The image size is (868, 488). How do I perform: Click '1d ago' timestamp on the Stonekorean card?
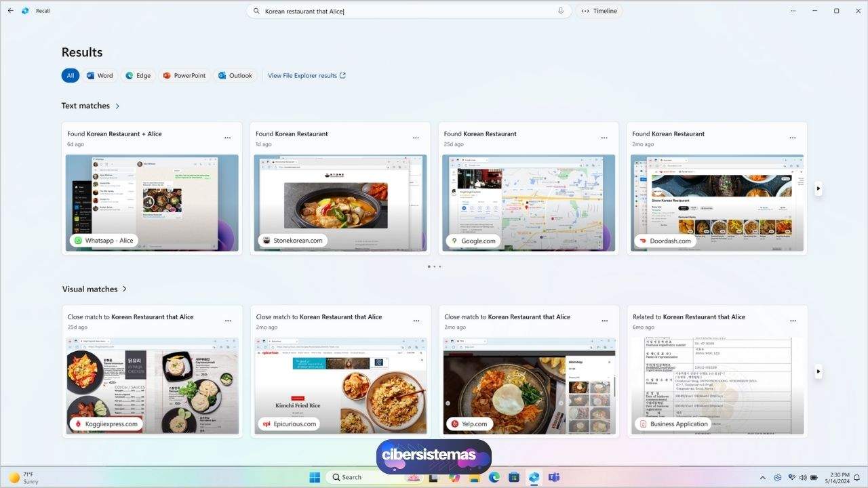point(264,144)
